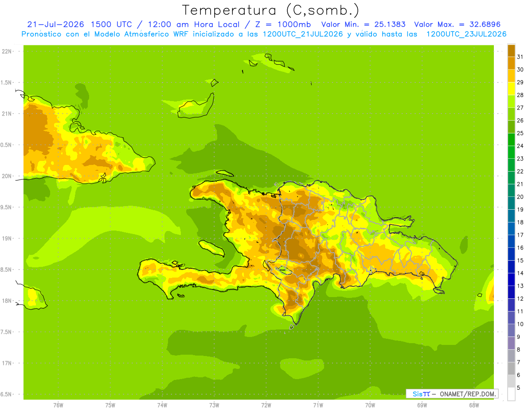Click the "72W" longitude axis label
532x411 pixels.
tap(266, 405)
